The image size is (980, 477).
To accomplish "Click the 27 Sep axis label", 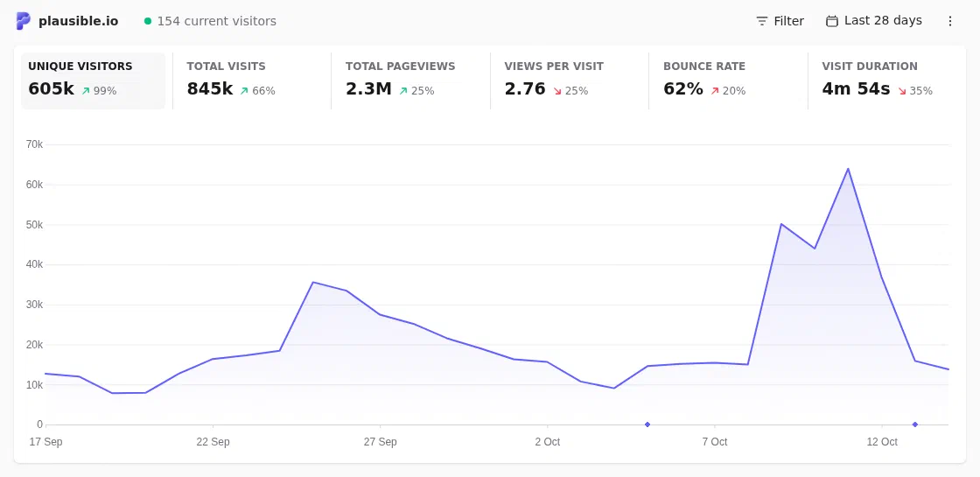I will (380, 442).
